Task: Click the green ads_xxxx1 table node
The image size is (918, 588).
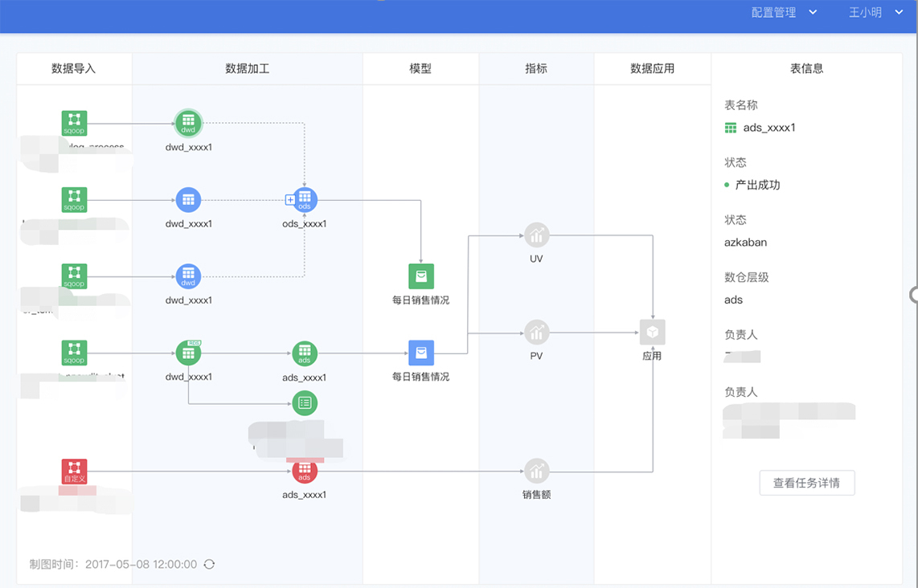Action: tap(305, 353)
